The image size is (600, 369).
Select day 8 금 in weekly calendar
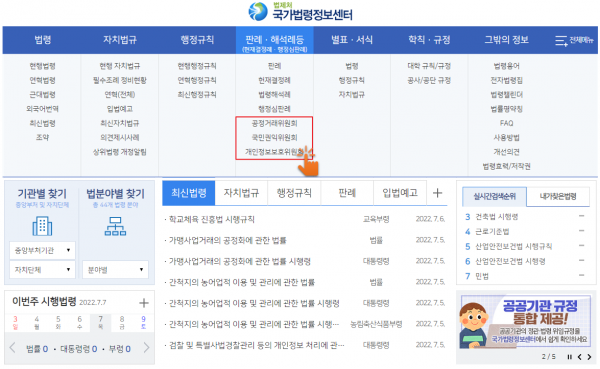click(x=122, y=322)
